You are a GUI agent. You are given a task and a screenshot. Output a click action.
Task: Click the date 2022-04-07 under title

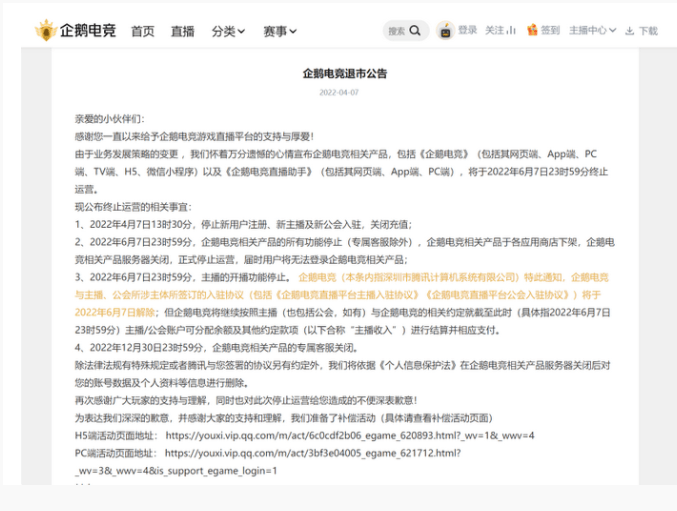(339, 92)
